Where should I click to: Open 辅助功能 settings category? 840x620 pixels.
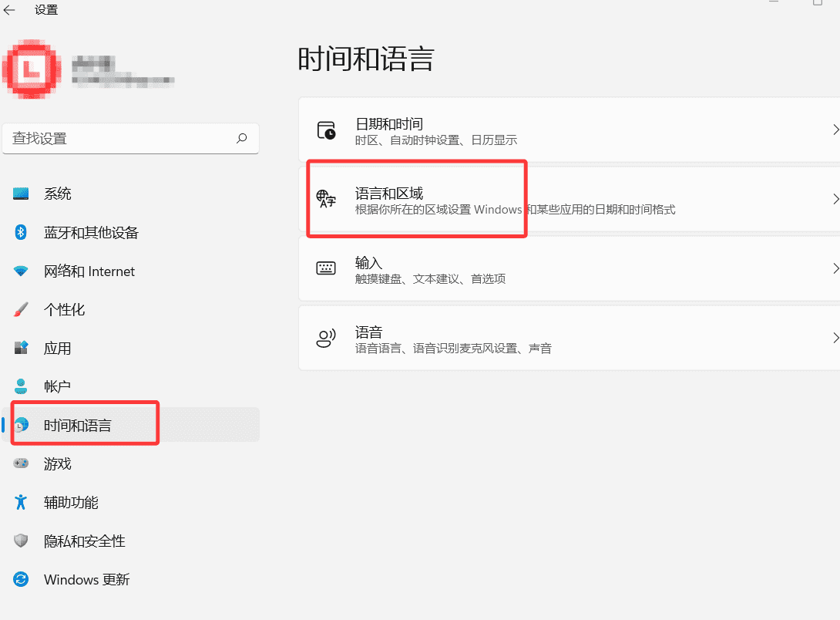[131, 502]
